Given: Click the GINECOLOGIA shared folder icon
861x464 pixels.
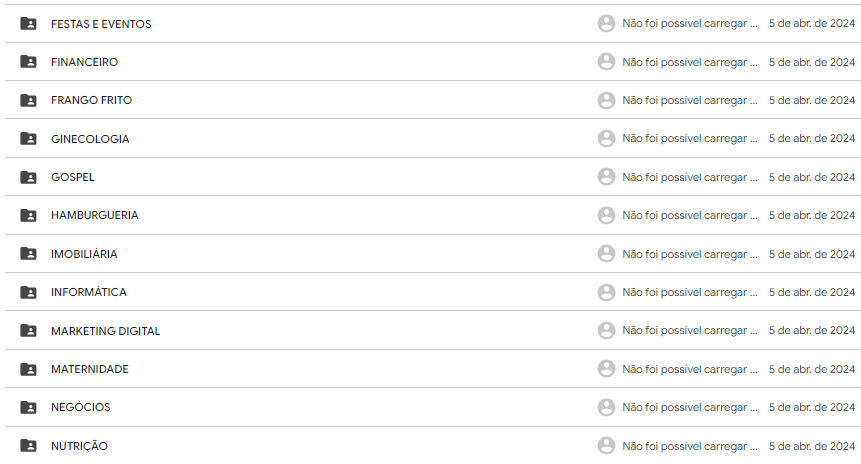Looking at the screenshot, I should pyautogui.click(x=28, y=139).
